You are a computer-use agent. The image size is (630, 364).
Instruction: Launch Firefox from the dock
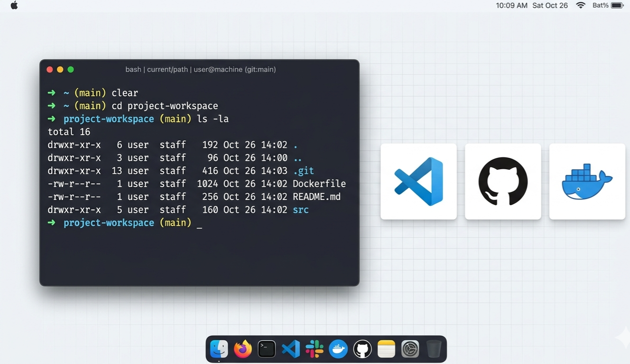(243, 349)
